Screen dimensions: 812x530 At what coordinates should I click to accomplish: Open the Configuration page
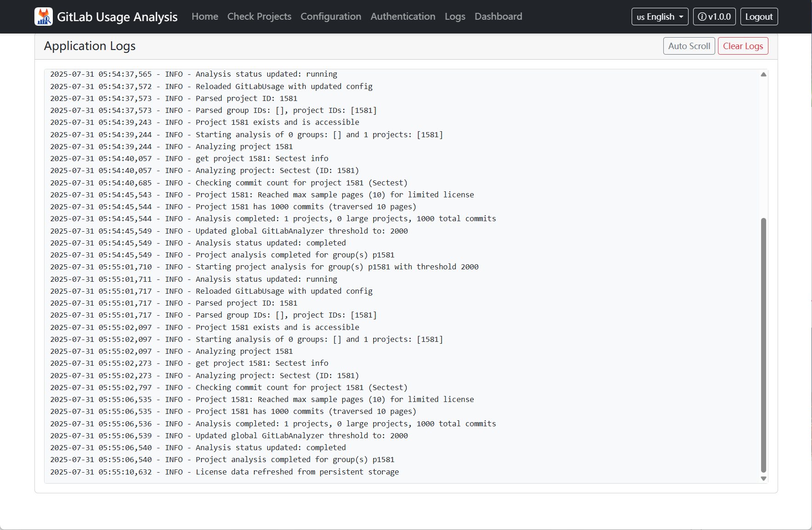pos(331,17)
